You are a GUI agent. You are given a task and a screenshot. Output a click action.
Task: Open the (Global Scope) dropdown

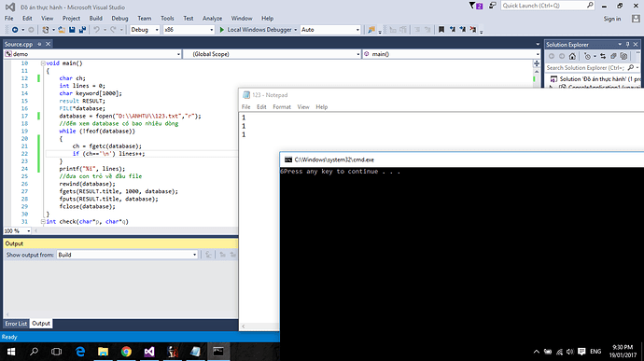[x=272, y=54]
